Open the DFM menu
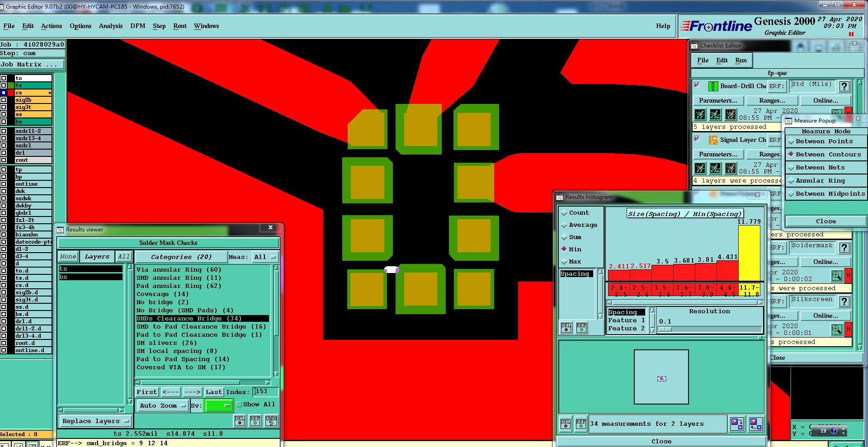 (138, 26)
